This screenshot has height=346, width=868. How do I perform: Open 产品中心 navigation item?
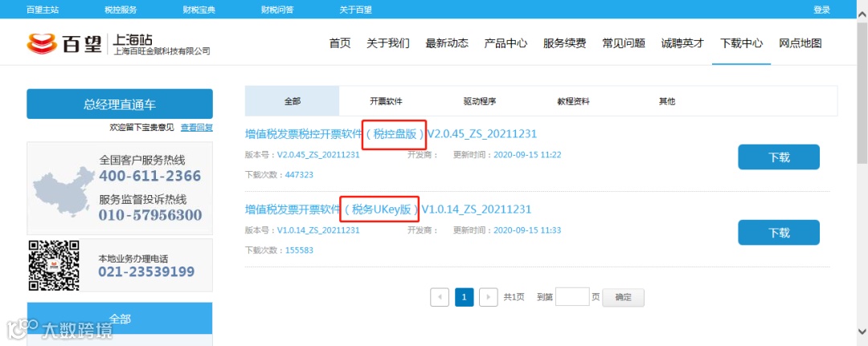coord(506,43)
